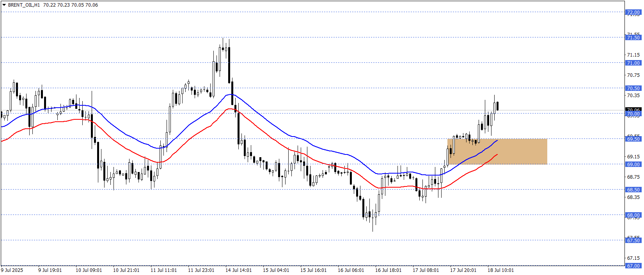Click the 17 Jul 08:01 time label

pos(426,270)
